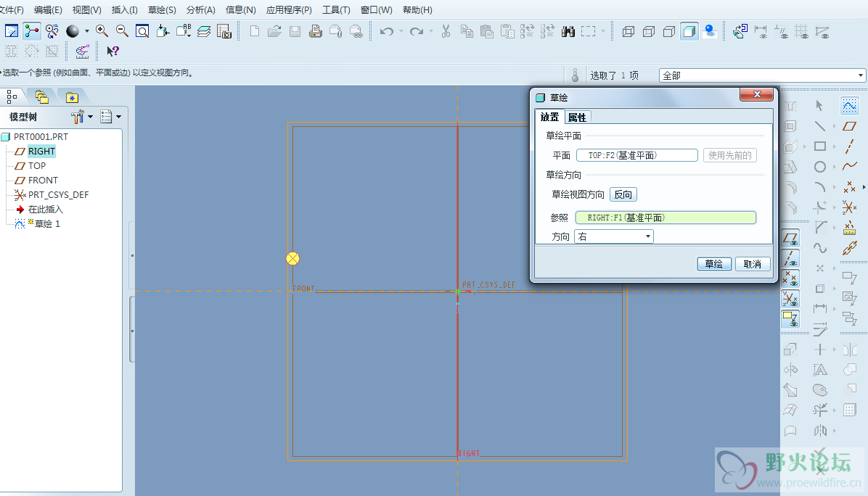
Task: Open the 编辑(E) menu
Action: point(48,10)
